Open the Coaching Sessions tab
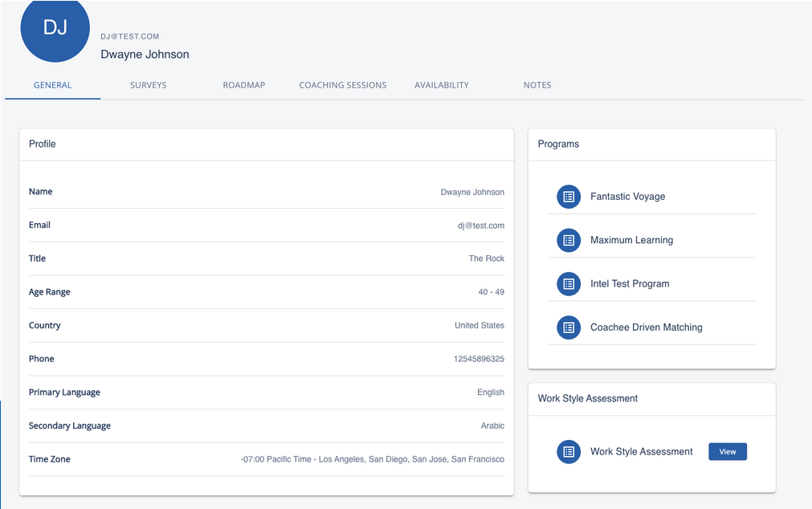This screenshot has width=812, height=509. pos(343,85)
